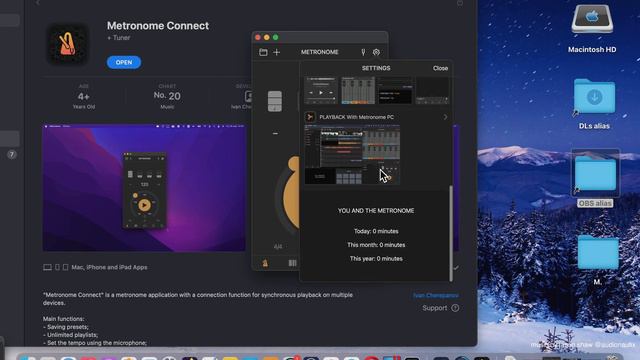This screenshot has width=640, height=360.
Task: Open the tuner fork icon in Metronome
Action: pyautogui.click(x=363, y=52)
